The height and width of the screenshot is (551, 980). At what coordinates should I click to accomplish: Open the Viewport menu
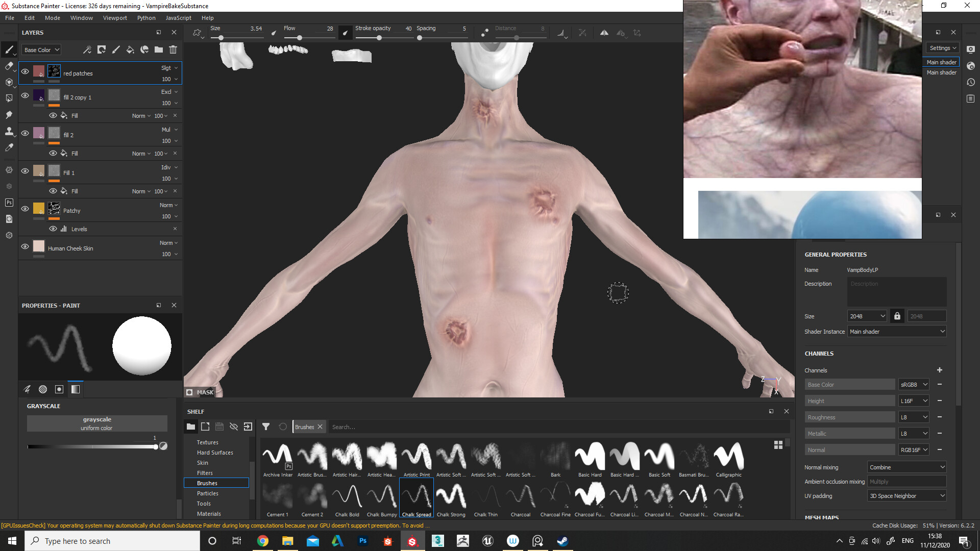(115, 17)
